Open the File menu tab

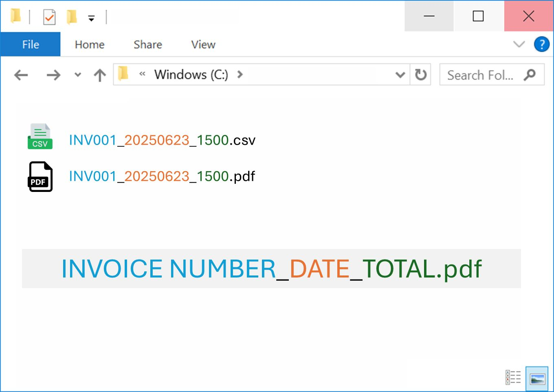[31, 44]
